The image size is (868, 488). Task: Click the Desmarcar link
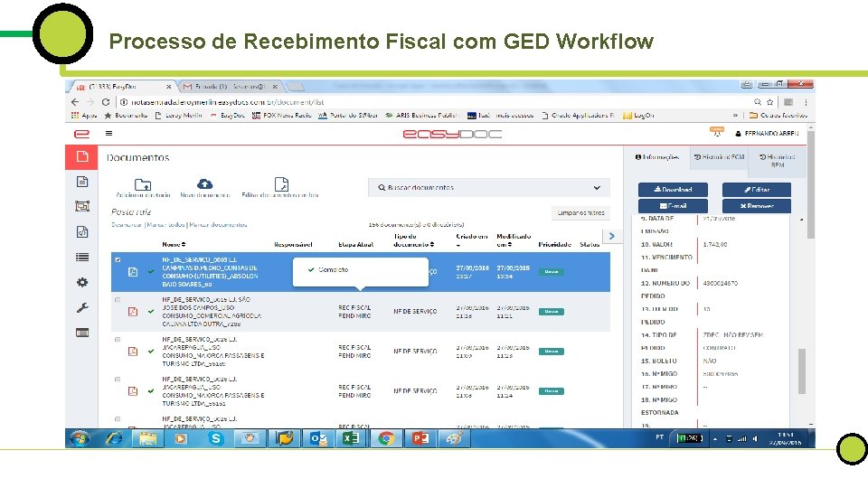coord(127,225)
